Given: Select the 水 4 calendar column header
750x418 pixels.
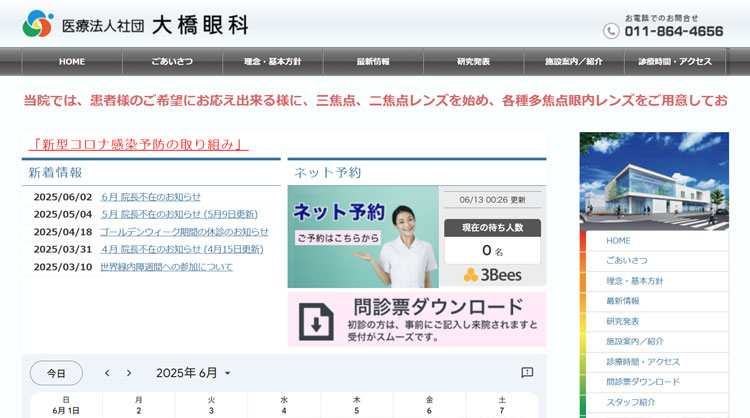Looking at the screenshot, I should click(284, 405).
